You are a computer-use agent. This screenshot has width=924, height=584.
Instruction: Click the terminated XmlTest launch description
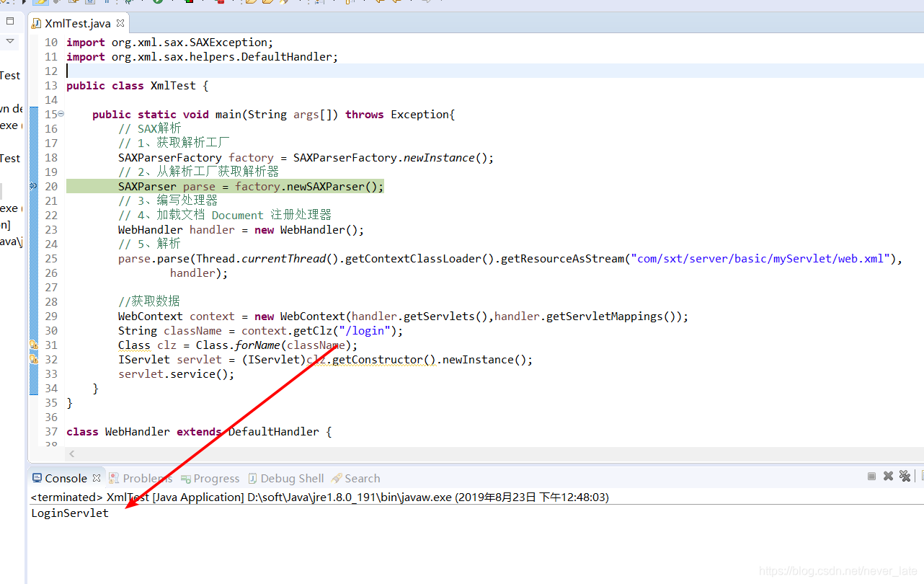point(319,497)
